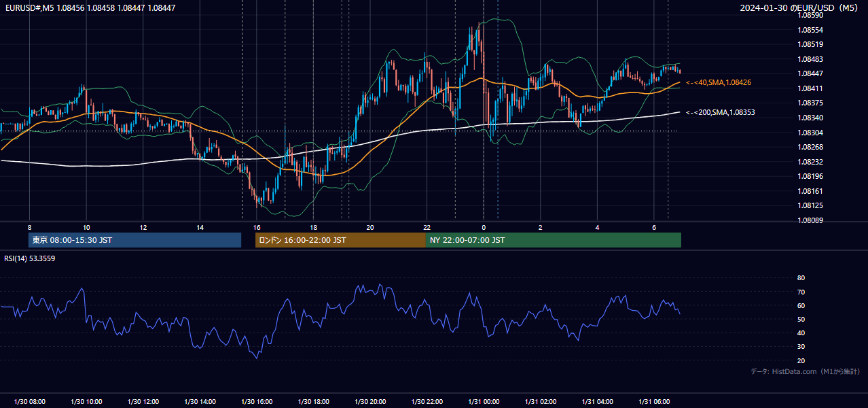Click the RSI 70 level label
The height and width of the screenshot is (408, 868).
pos(801,292)
